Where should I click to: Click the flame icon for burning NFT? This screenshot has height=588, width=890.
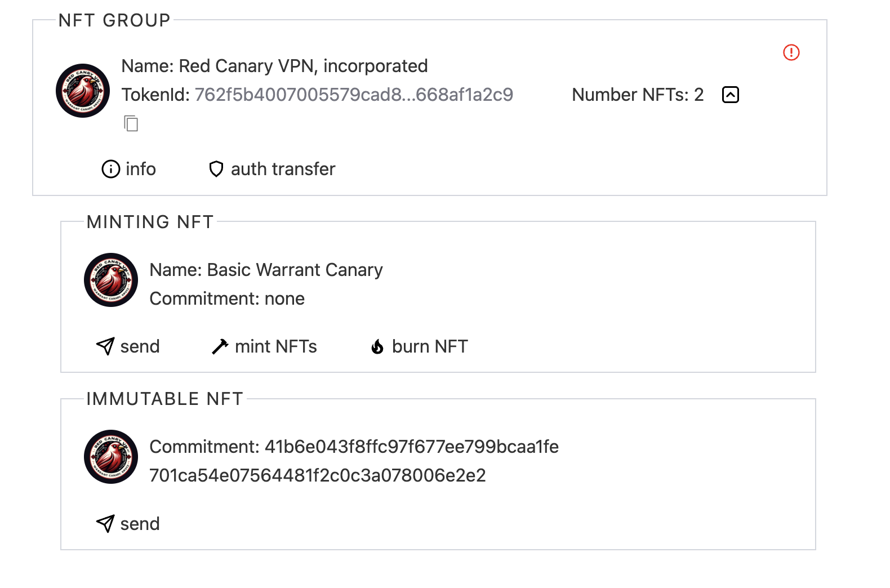[x=377, y=346]
